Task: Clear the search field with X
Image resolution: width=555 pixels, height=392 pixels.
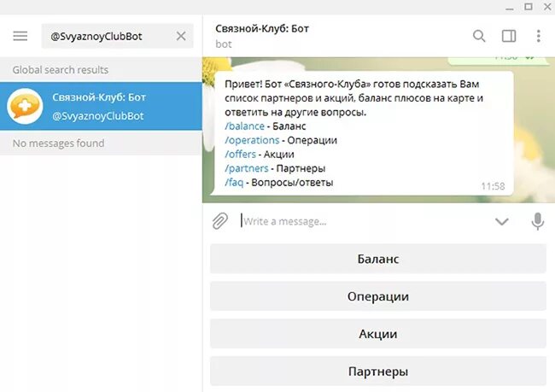Action: tap(181, 36)
